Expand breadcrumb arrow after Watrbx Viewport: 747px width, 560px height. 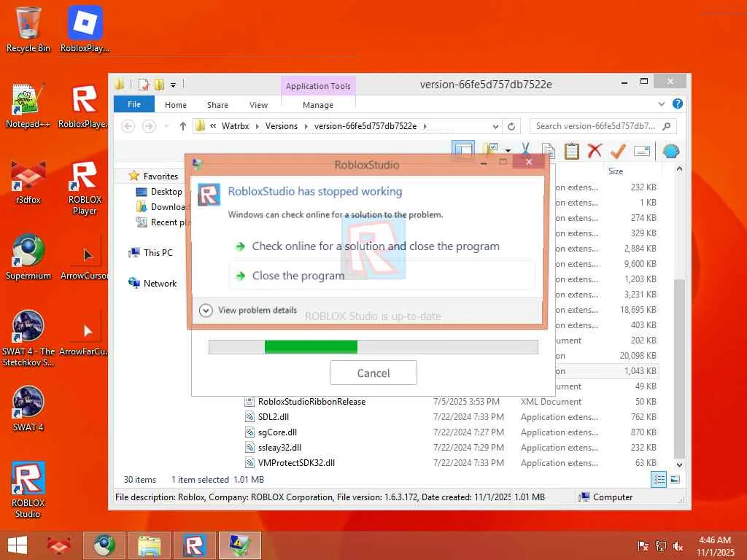pos(258,126)
